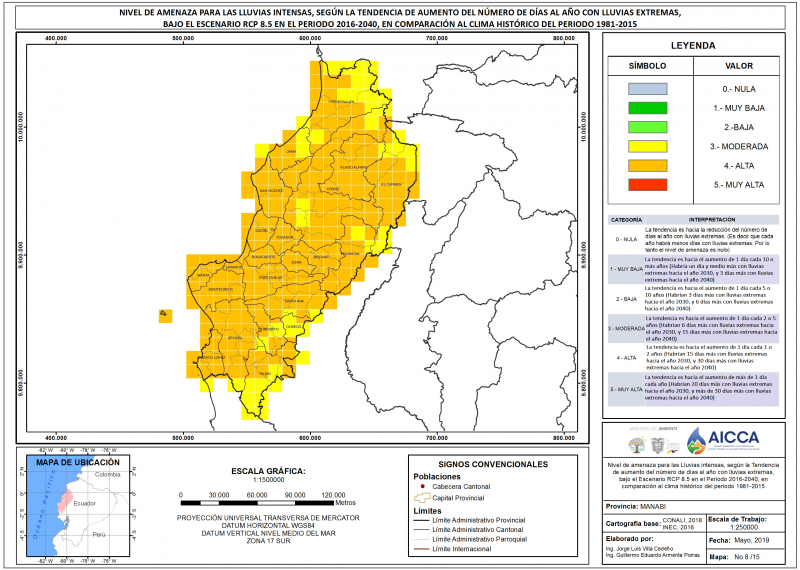The image size is (800, 570).
Task: Click the MAPA DE UBICACIÓN title
Action: [x=78, y=462]
